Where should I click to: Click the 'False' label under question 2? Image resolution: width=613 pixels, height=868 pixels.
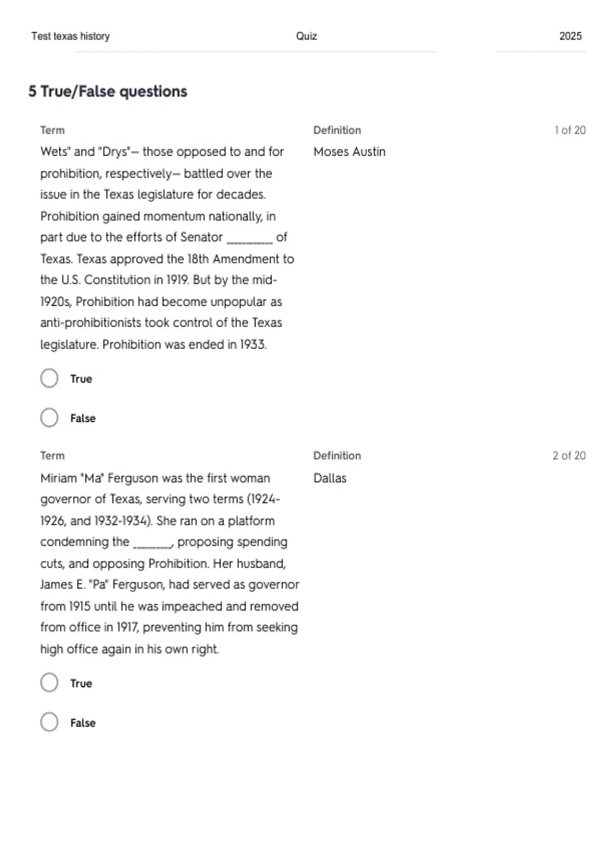(83, 722)
